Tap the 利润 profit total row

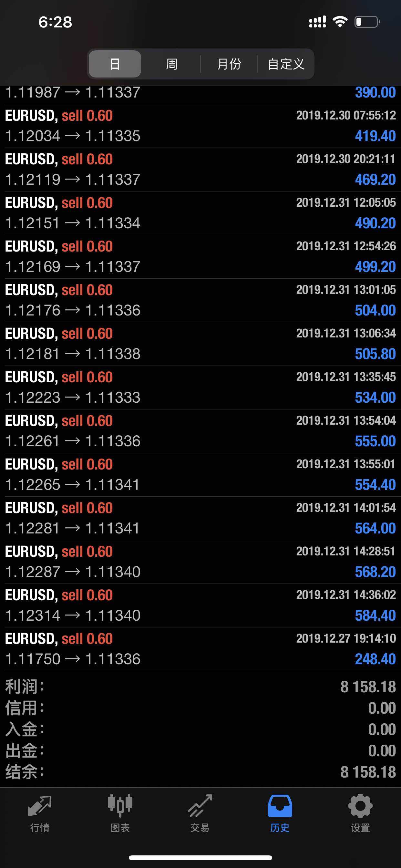200,687
